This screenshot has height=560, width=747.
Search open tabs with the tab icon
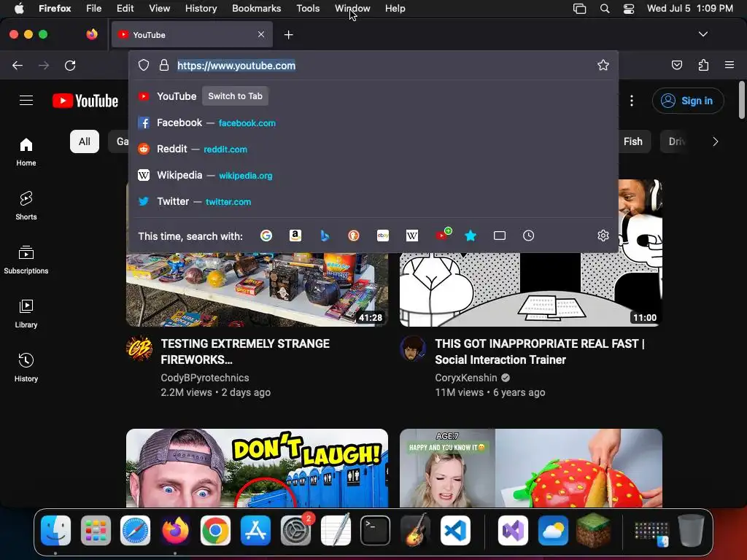[x=499, y=236]
